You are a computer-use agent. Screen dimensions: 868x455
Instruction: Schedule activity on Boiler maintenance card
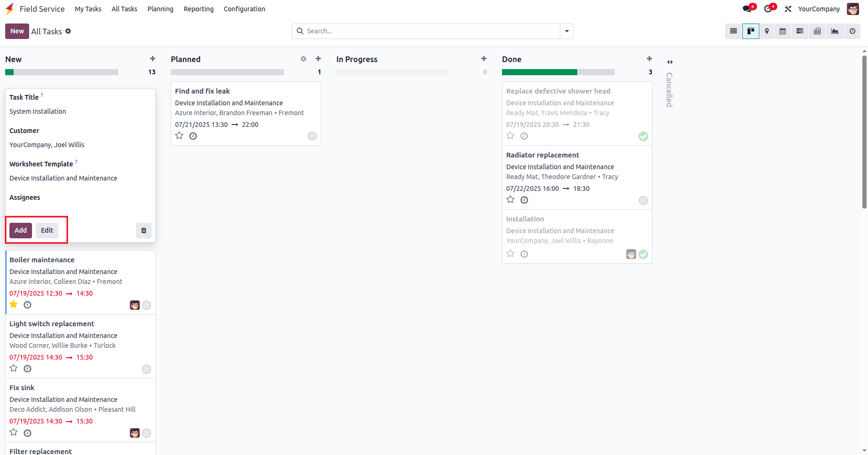click(x=27, y=305)
